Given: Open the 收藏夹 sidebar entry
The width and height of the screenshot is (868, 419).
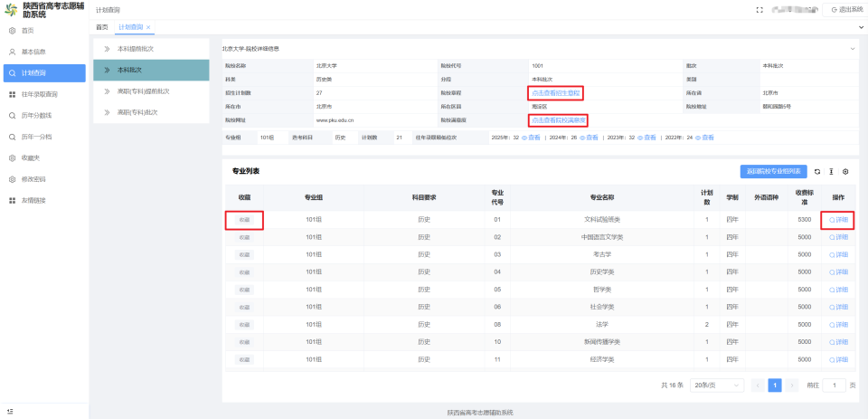Looking at the screenshot, I should 44,158.
